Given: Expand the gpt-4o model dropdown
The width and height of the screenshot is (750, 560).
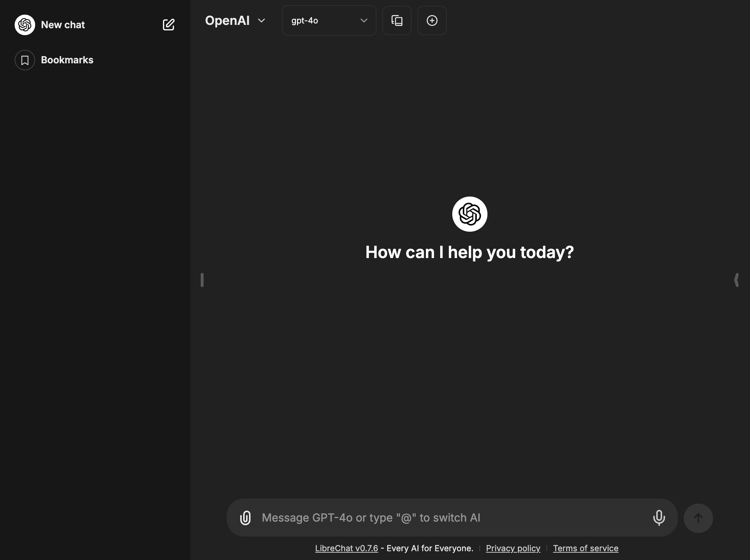Looking at the screenshot, I should point(328,20).
